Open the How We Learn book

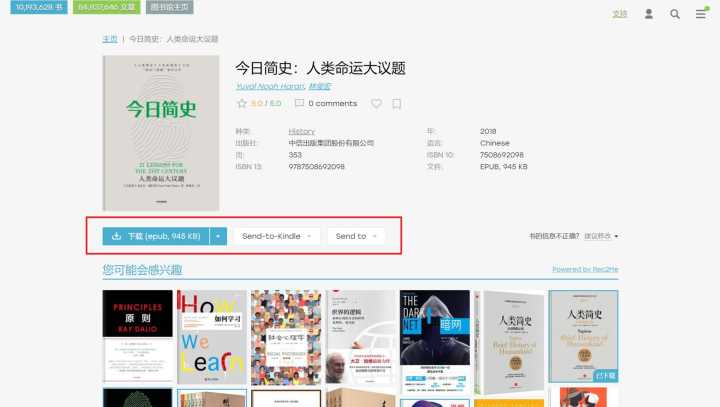pos(212,337)
